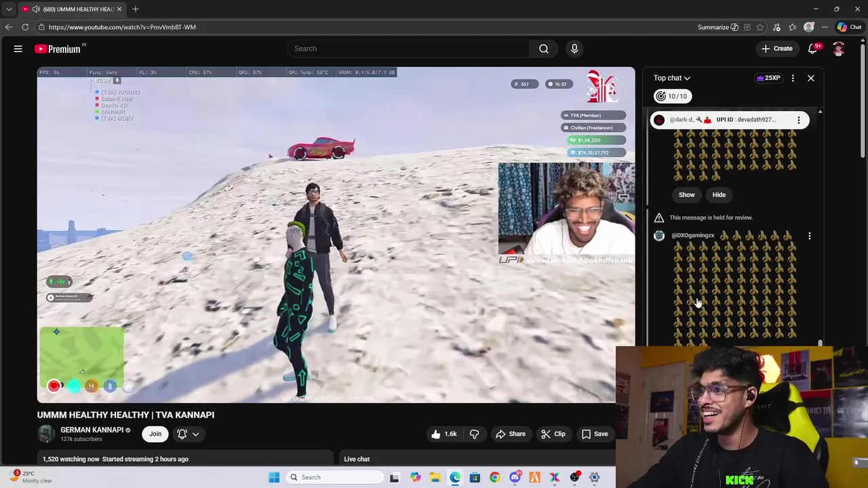868x488 pixels.
Task: Close the UMMM HEALTHY browser tab
Action: pos(119,9)
